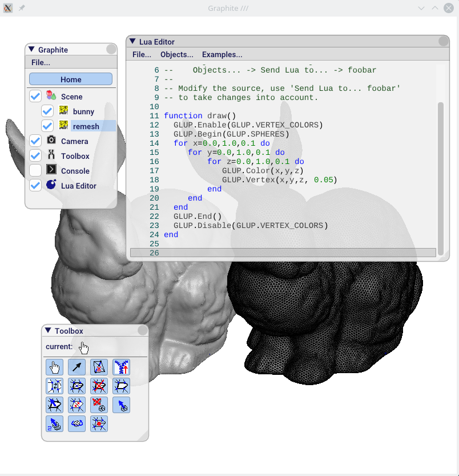Enable the Console checkbox

(35, 171)
